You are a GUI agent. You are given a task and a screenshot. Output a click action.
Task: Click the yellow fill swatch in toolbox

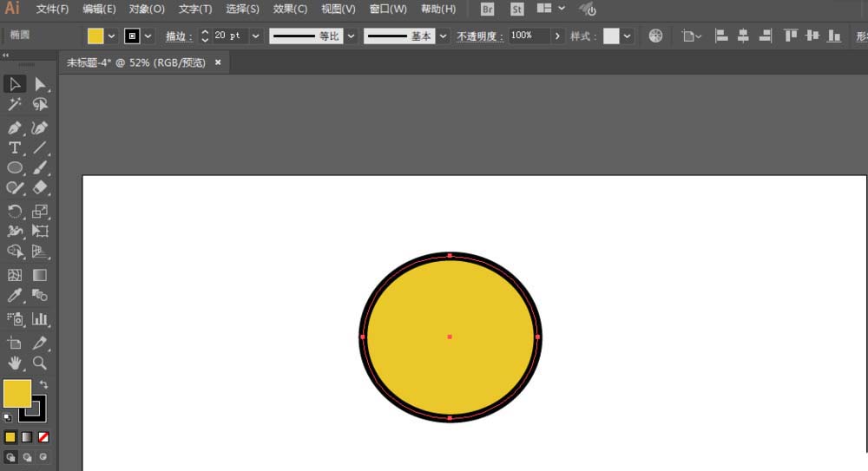click(x=16, y=393)
